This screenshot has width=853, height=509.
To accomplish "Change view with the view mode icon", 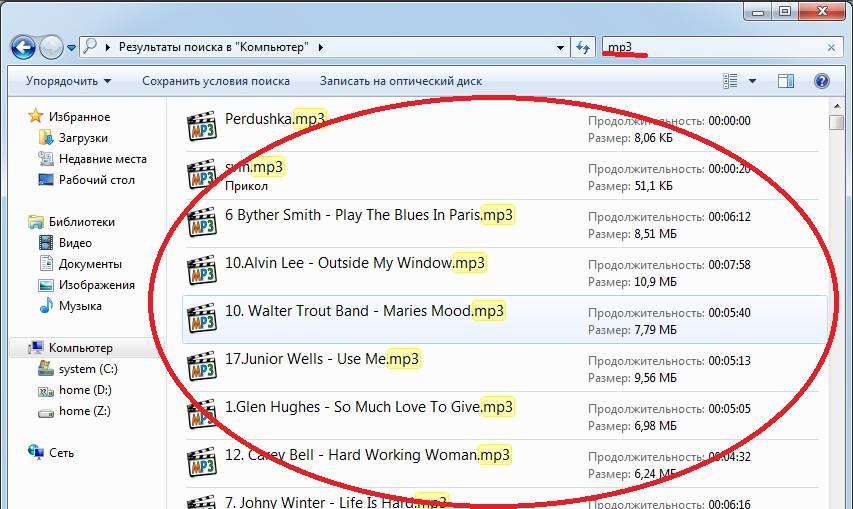I will (x=730, y=81).
